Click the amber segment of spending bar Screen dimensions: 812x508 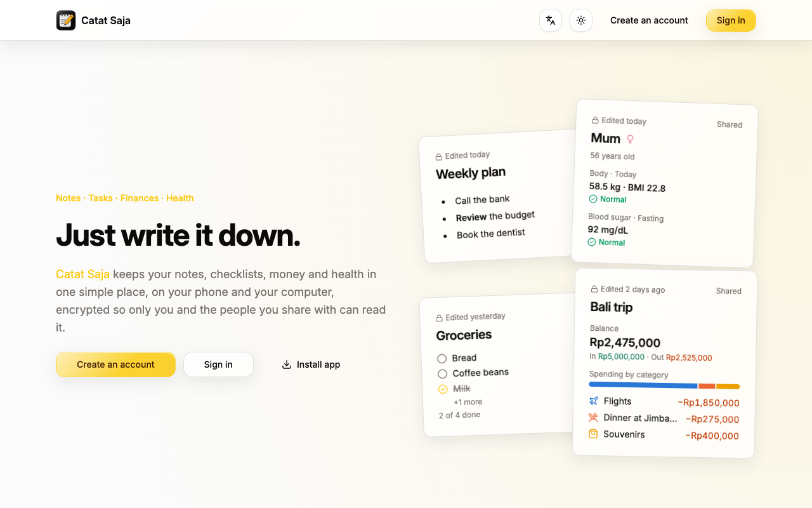728,386
